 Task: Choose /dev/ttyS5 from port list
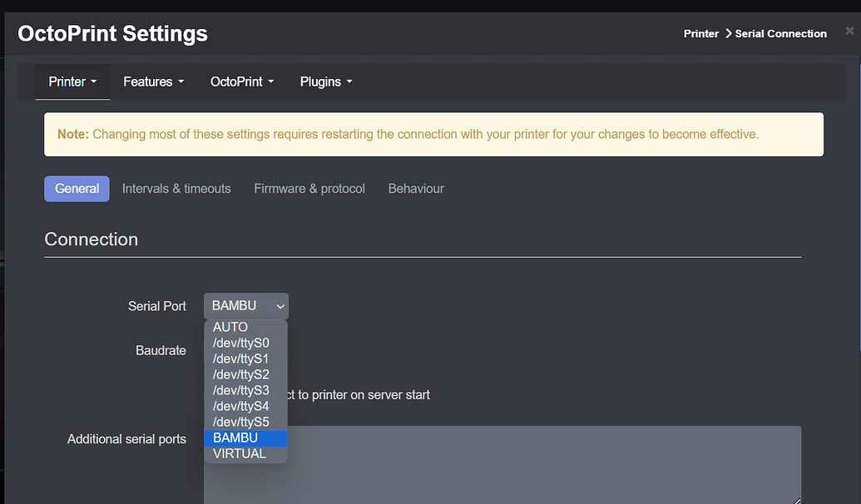(245, 422)
